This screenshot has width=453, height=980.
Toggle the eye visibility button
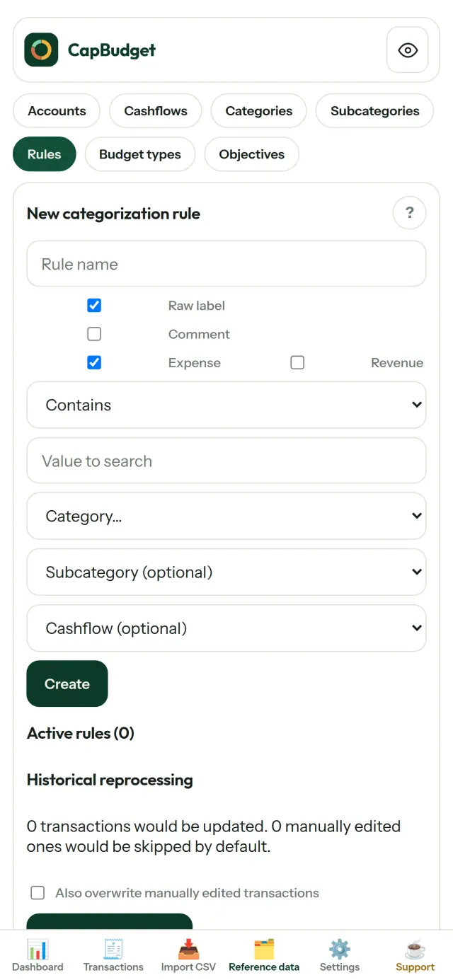point(408,50)
